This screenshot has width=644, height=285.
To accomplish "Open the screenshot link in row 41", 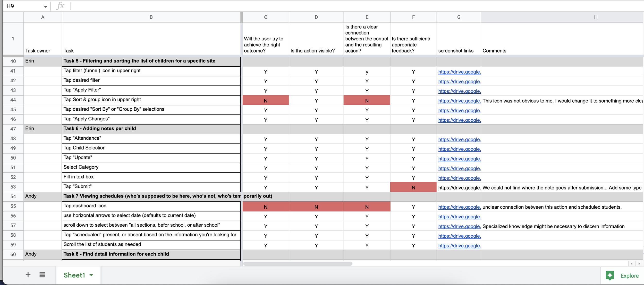I will tap(459, 72).
